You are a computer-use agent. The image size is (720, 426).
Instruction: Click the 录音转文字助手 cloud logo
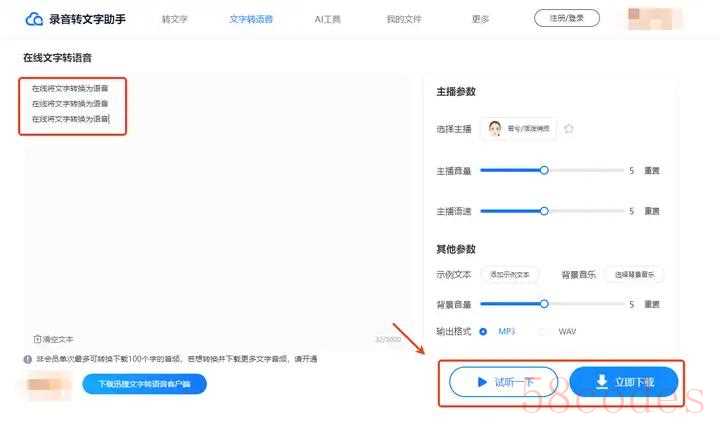[35, 19]
